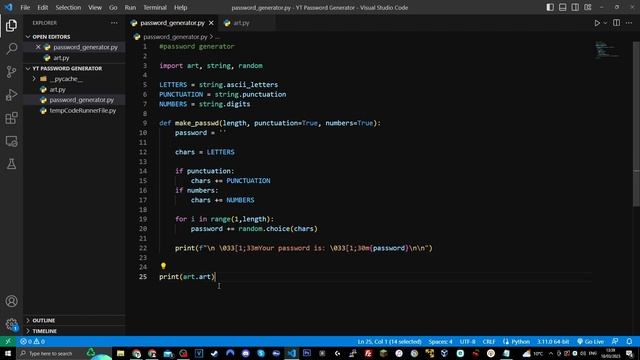Click the taskbar clock
This screenshot has width=640, height=360.
[611, 353]
